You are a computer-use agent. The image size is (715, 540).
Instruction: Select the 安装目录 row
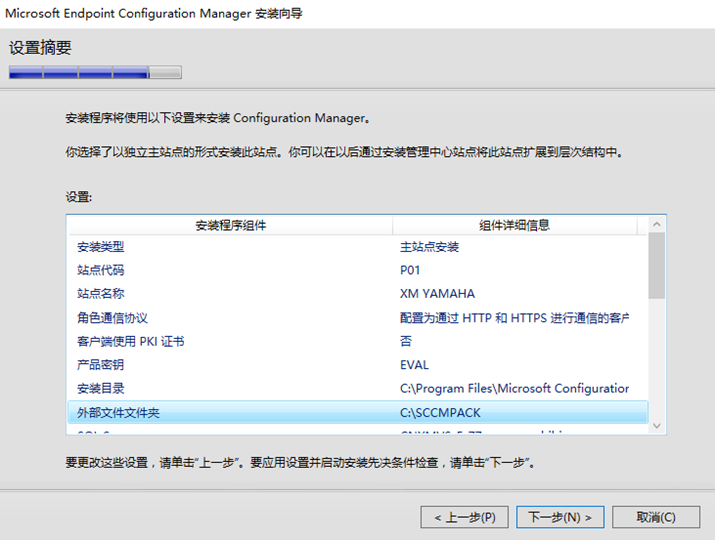[x=358, y=389]
